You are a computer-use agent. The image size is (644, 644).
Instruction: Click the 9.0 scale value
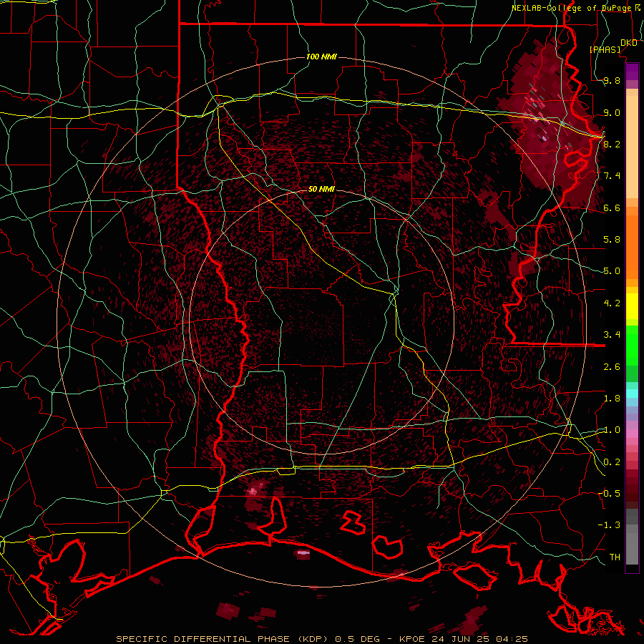point(612,112)
